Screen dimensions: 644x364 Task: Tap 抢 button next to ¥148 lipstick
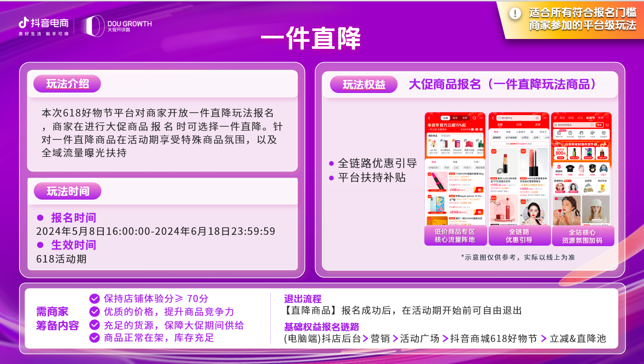click(x=478, y=190)
